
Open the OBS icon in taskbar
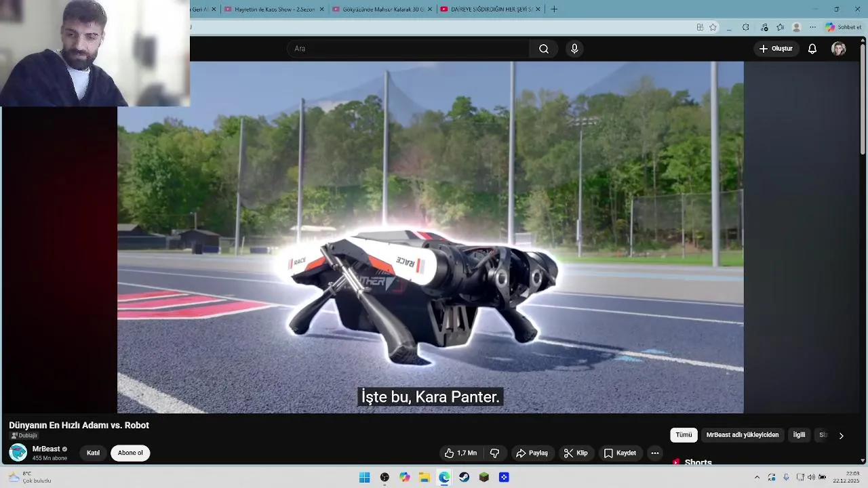384,477
